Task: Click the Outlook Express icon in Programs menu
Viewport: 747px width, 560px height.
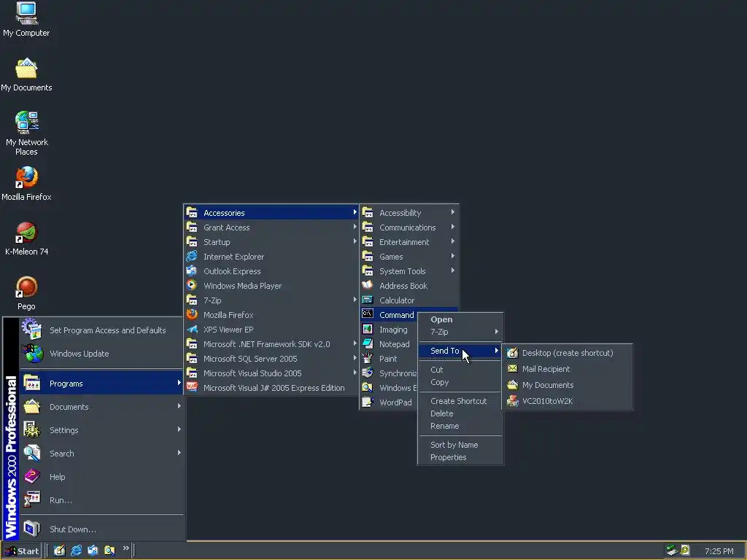Action: point(192,271)
